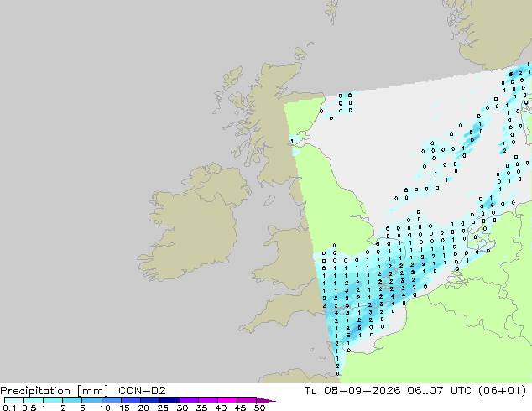Select the ICON-D2 model label
532x411 pixels.
point(140,391)
